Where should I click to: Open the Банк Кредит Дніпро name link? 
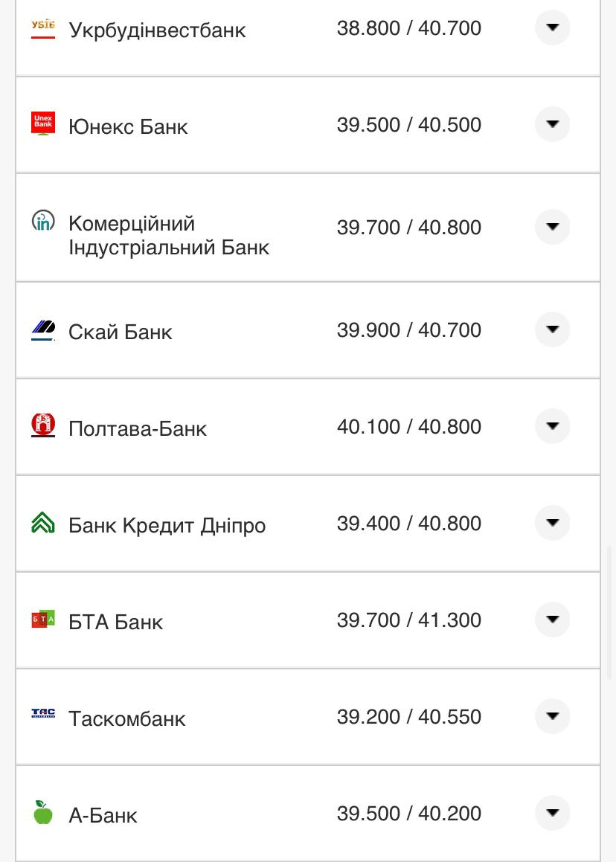(167, 525)
